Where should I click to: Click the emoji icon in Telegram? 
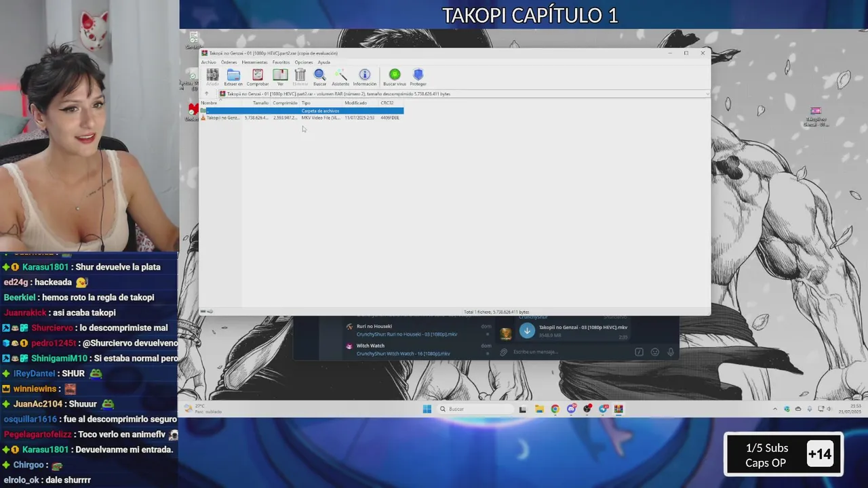point(654,352)
